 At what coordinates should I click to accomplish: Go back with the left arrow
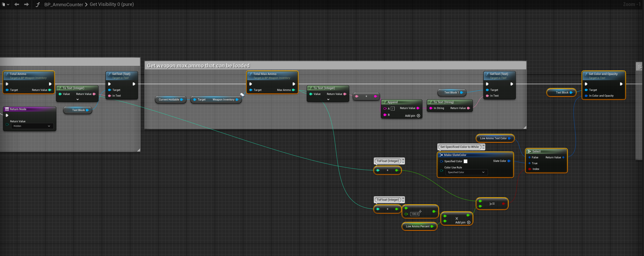click(x=17, y=5)
